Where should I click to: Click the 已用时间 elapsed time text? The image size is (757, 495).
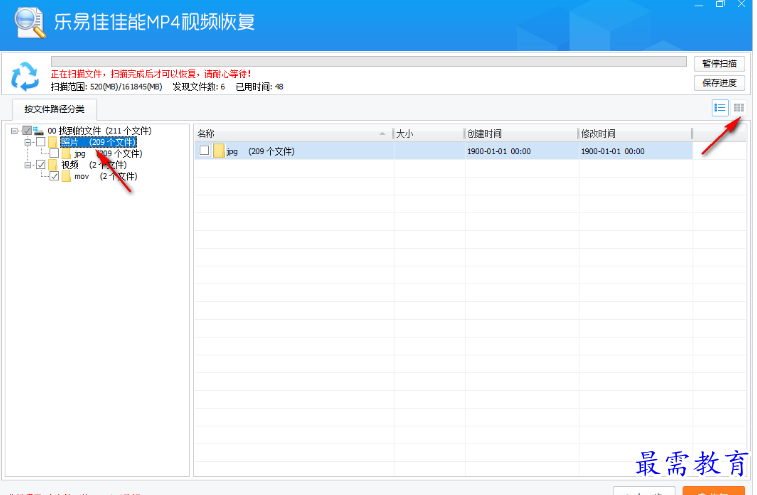click(x=259, y=87)
